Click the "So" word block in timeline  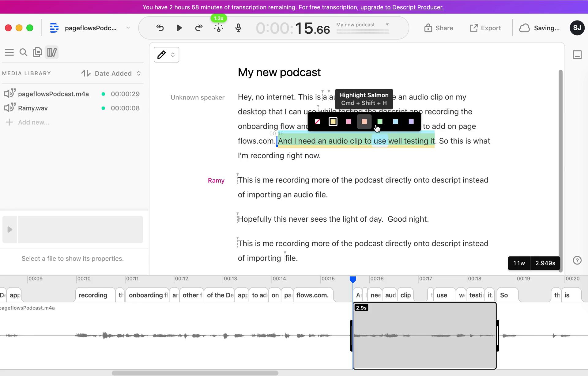tap(507, 295)
